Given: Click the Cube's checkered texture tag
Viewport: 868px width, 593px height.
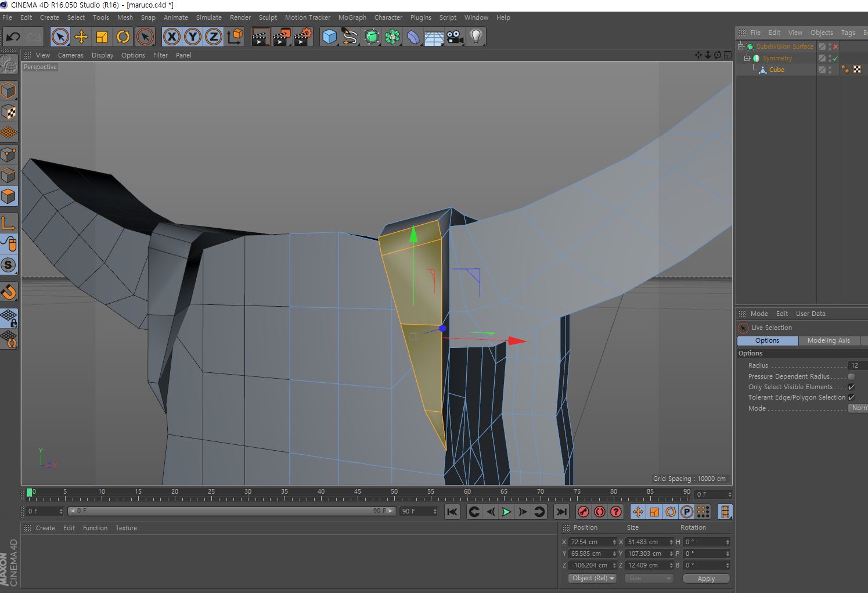Looking at the screenshot, I should [857, 70].
